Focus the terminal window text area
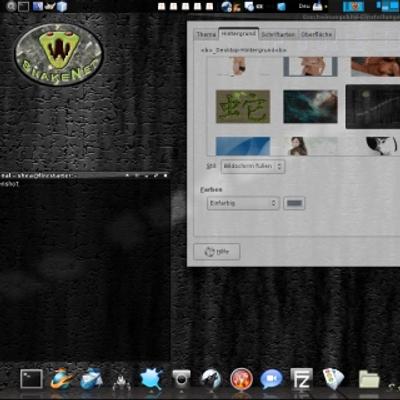 pos(85,270)
